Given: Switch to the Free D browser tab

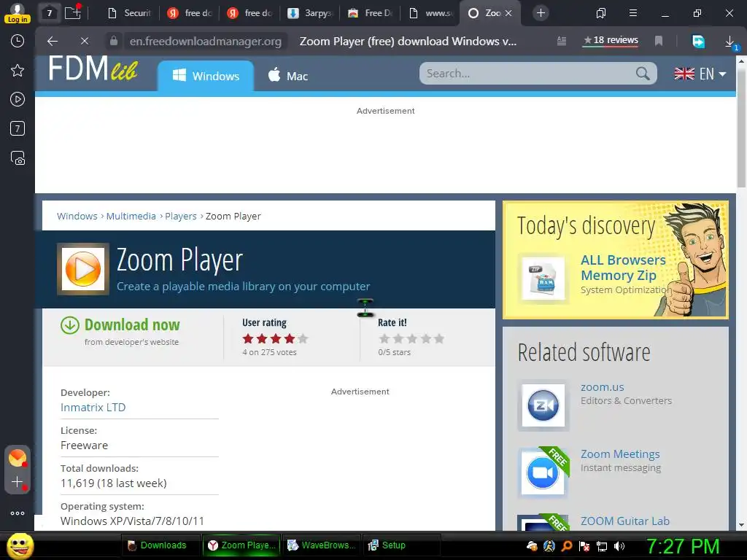Looking at the screenshot, I should [370, 13].
